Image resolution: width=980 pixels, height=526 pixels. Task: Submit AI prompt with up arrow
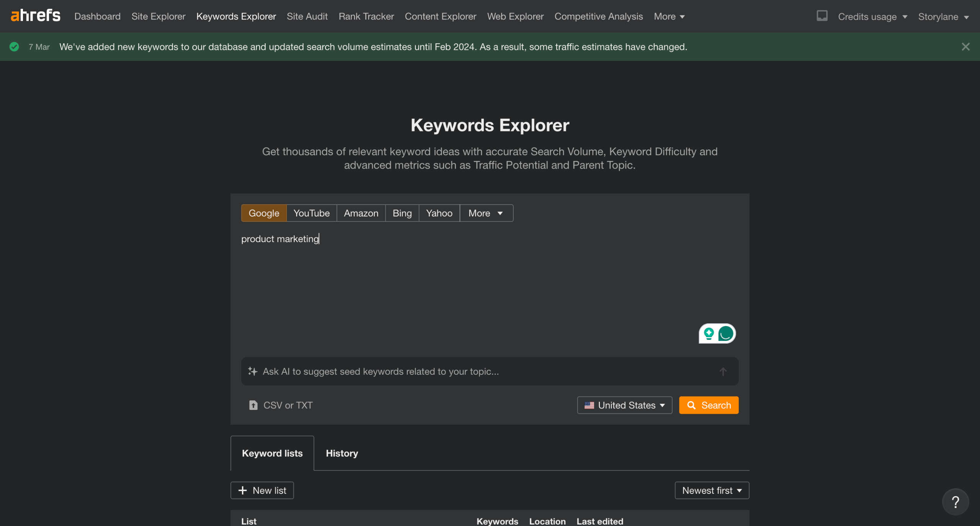[x=723, y=371]
